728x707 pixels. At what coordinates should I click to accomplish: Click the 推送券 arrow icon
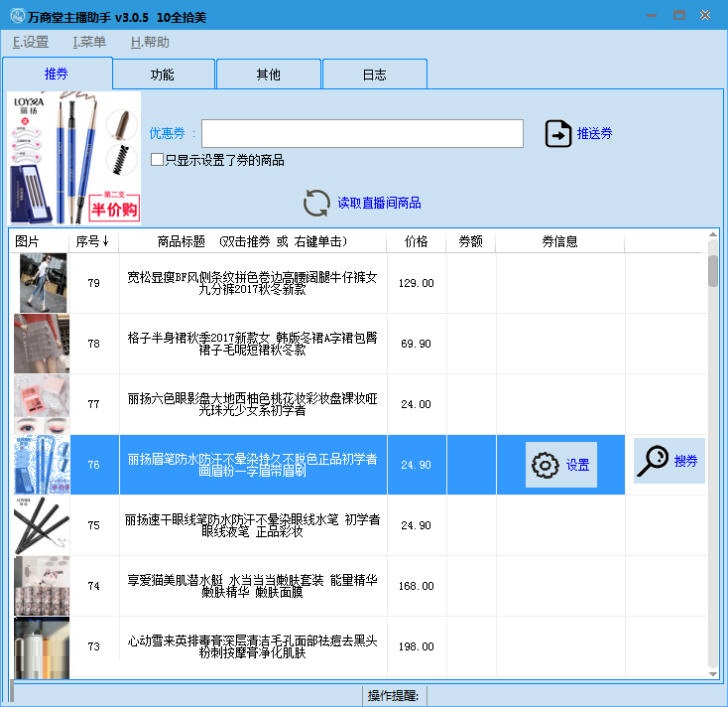click(x=558, y=134)
